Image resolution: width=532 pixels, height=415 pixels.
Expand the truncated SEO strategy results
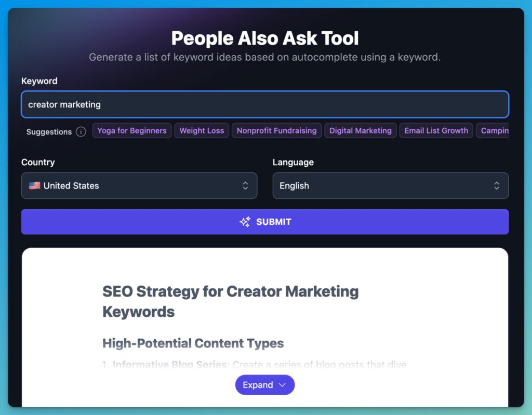[x=265, y=385]
